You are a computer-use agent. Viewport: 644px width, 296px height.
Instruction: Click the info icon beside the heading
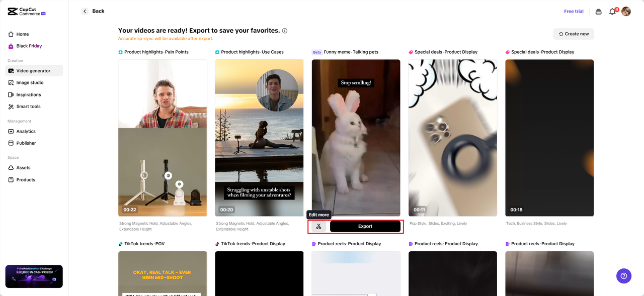tap(285, 31)
